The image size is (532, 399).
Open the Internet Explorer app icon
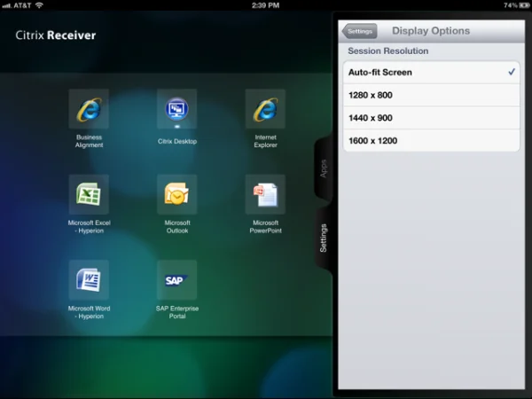[x=265, y=109]
